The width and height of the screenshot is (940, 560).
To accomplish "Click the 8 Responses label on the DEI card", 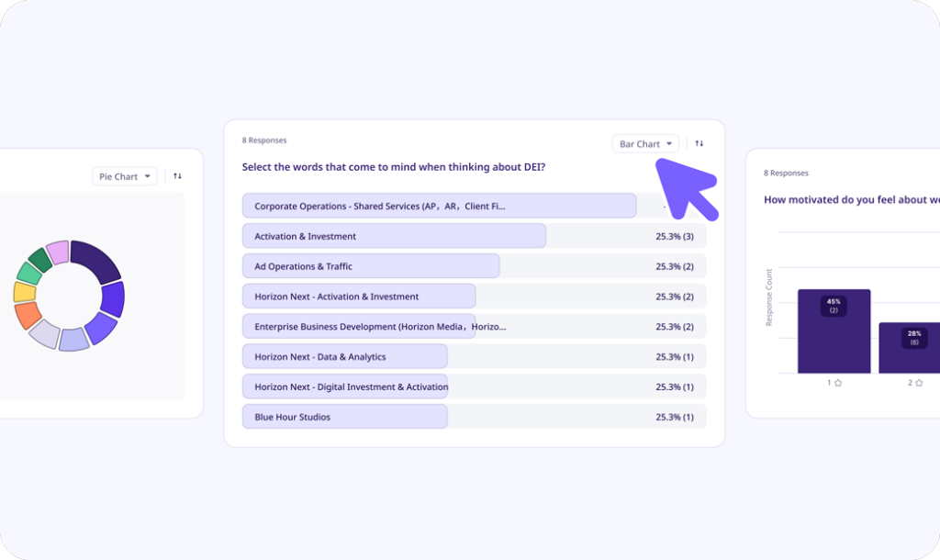I will click(x=263, y=140).
